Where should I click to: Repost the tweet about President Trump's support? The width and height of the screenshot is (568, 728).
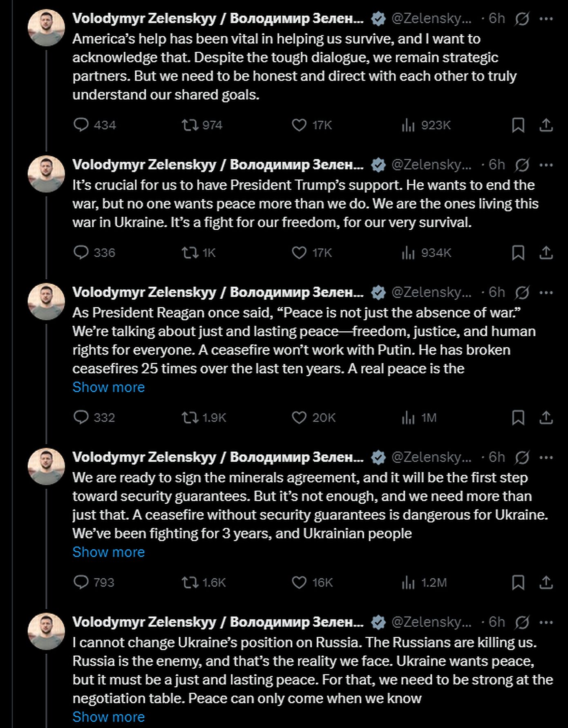[x=190, y=252]
